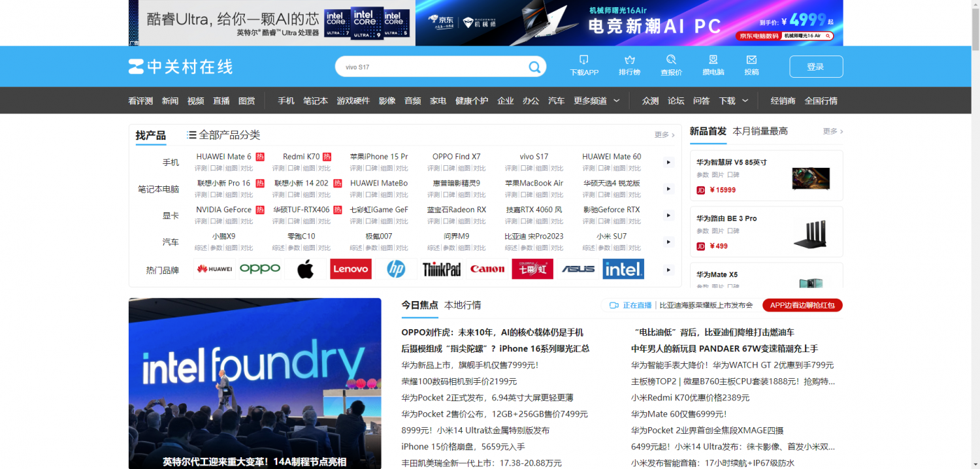The height and width of the screenshot is (469, 980).
Task: Select the HP brand logo
Action: click(396, 269)
